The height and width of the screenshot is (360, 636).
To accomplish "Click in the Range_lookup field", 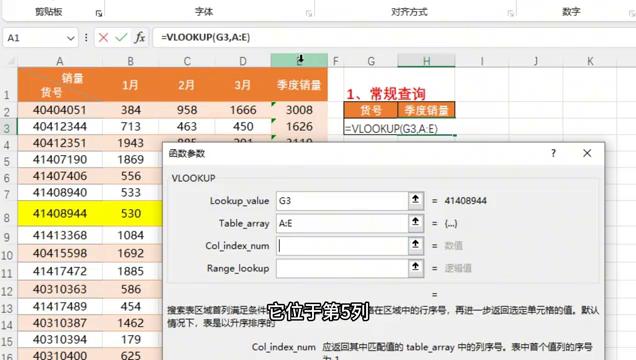I will pyautogui.click(x=342, y=268).
